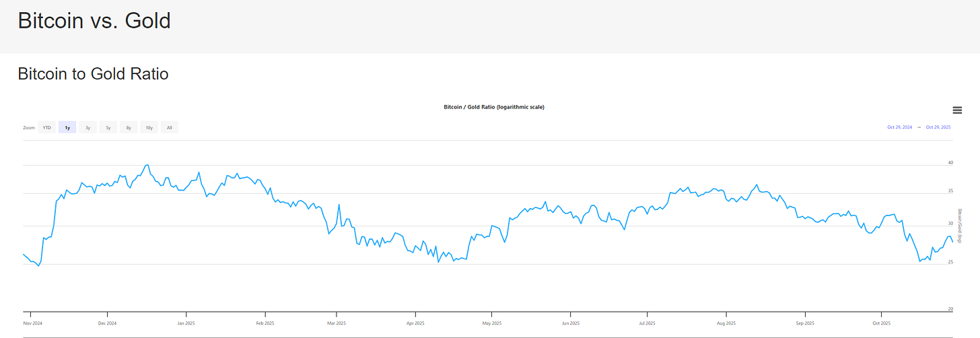
Task: Click the Aug 2025 x-axis label
Action: 726,323
